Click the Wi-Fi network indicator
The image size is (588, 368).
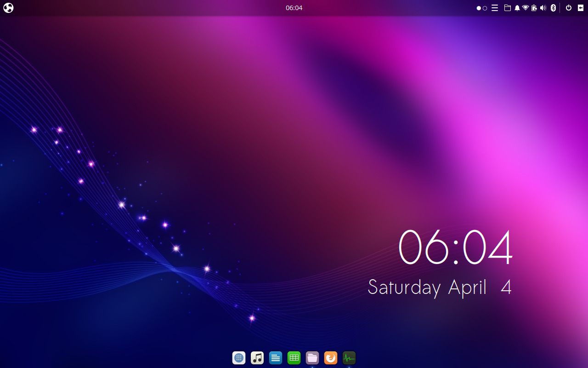pyautogui.click(x=525, y=8)
